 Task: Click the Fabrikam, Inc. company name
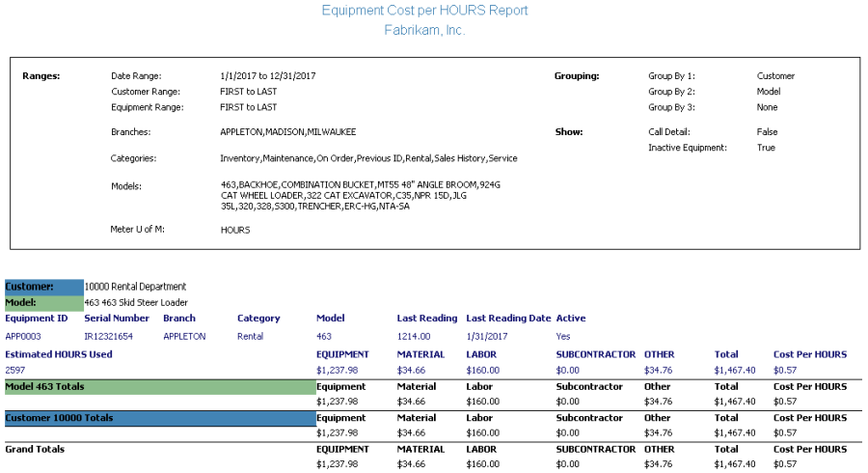click(x=424, y=31)
